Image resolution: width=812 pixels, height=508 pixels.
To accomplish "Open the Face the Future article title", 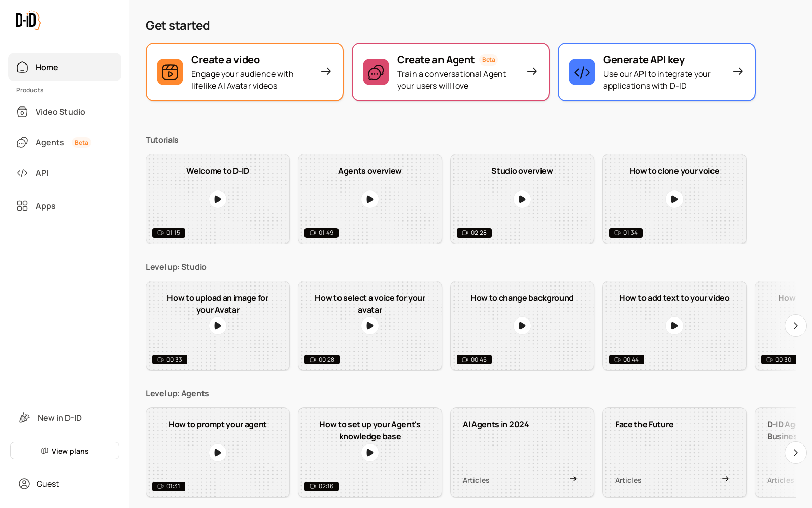I will pos(645,424).
